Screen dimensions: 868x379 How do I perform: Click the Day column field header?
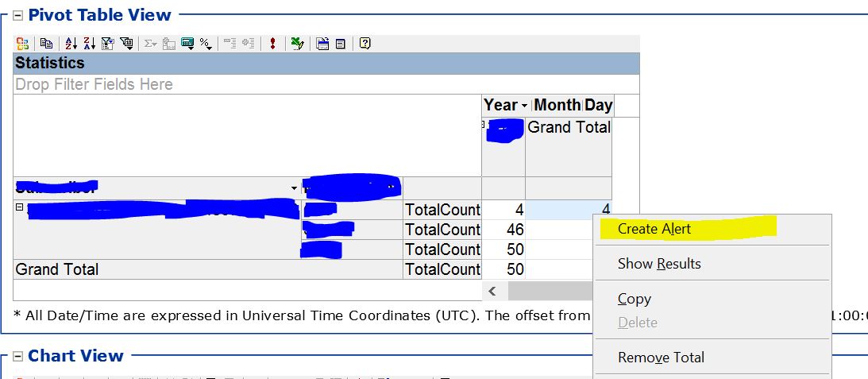pos(598,105)
